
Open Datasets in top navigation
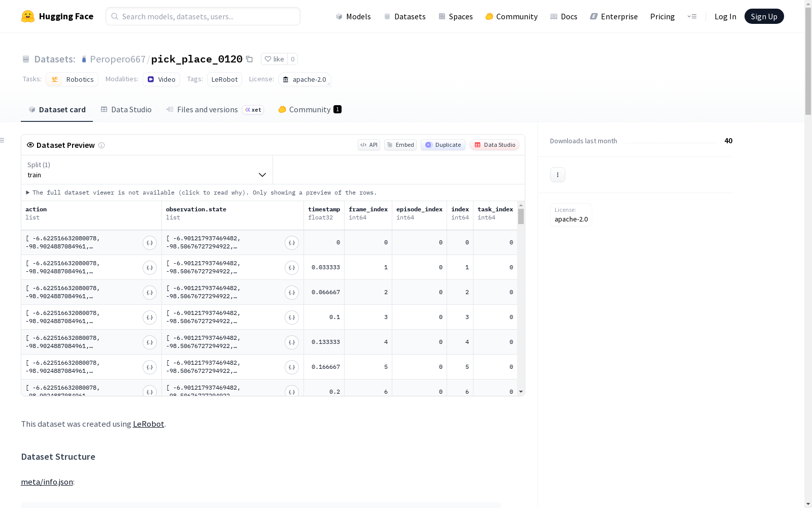pos(404,16)
